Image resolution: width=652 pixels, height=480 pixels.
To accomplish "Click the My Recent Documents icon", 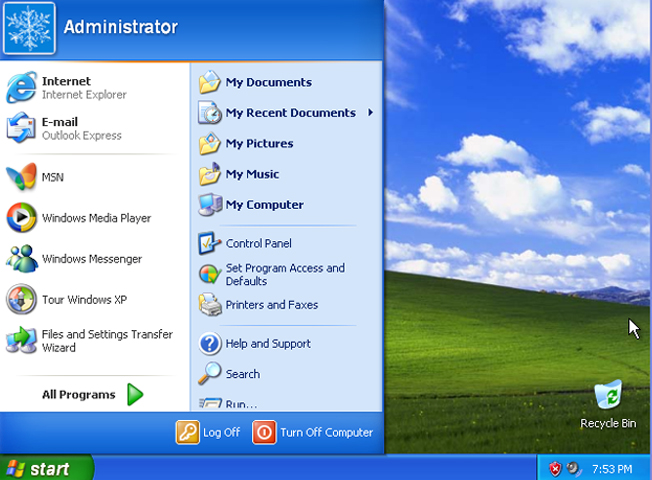I will (210, 112).
